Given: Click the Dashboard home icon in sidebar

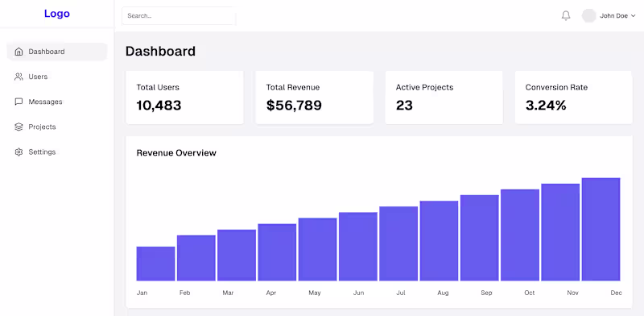Looking at the screenshot, I should [19, 52].
